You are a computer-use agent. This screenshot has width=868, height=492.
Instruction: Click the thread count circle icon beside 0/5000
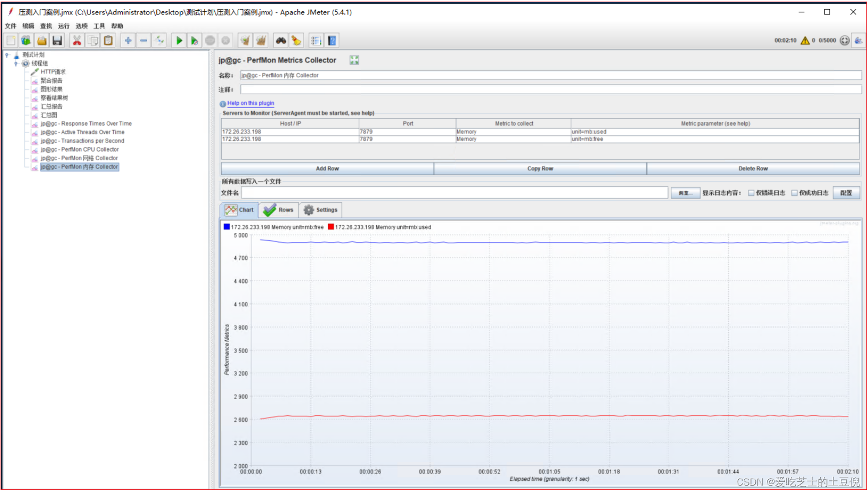click(845, 40)
